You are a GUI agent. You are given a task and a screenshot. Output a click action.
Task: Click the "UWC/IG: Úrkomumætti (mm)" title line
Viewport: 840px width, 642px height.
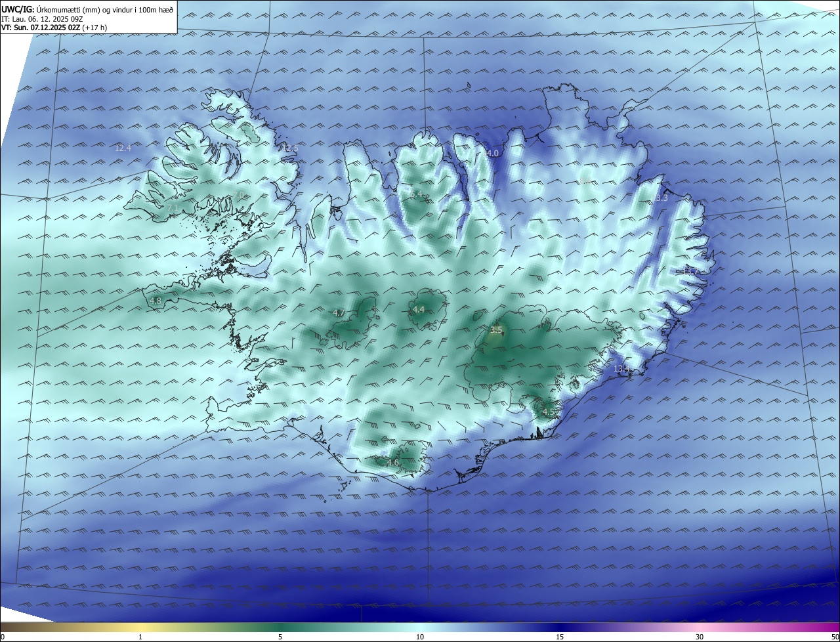tap(87, 9)
